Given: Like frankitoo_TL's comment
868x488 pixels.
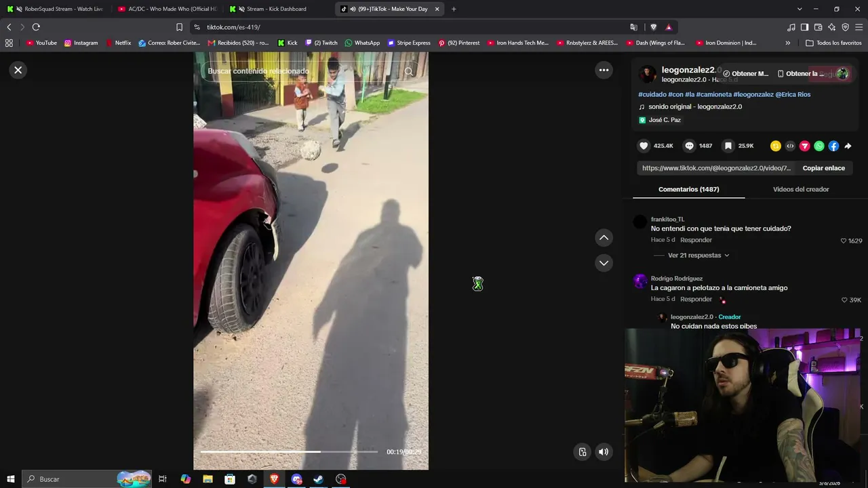Looking at the screenshot, I should pos(844,241).
